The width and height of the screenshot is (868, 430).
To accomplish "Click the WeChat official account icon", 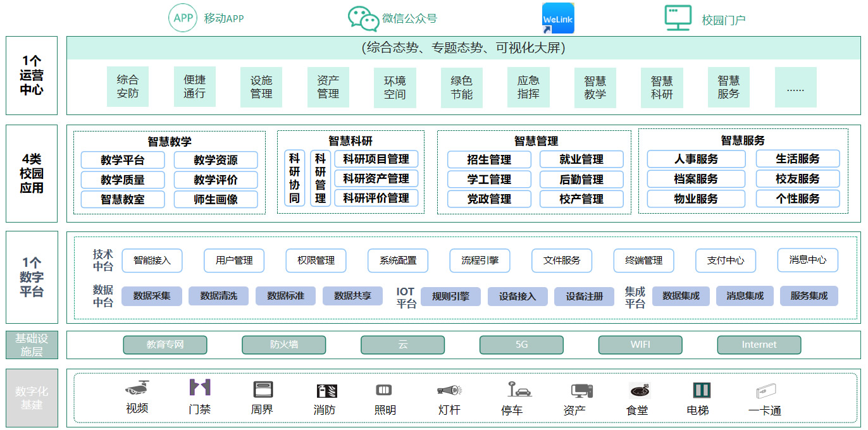I will coord(363,18).
